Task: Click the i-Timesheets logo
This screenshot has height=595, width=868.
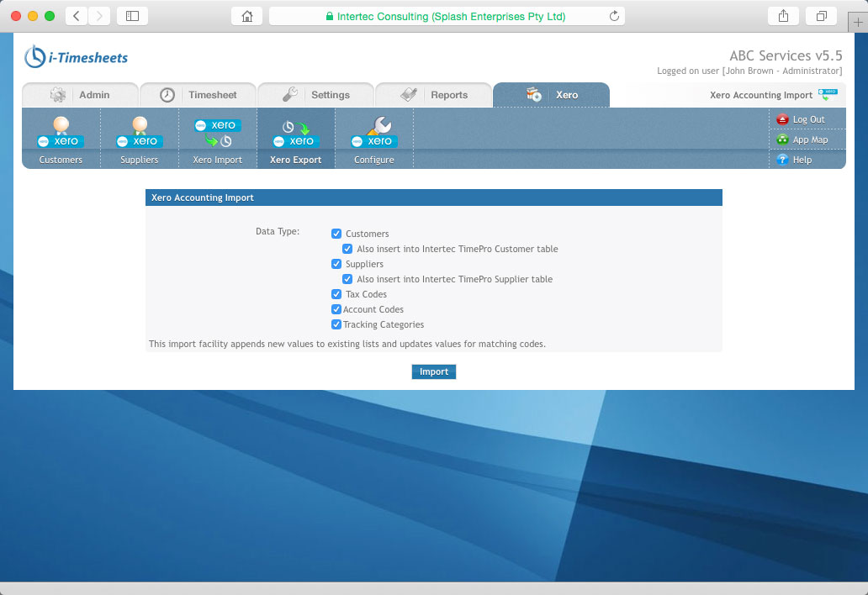Action: pos(76,57)
